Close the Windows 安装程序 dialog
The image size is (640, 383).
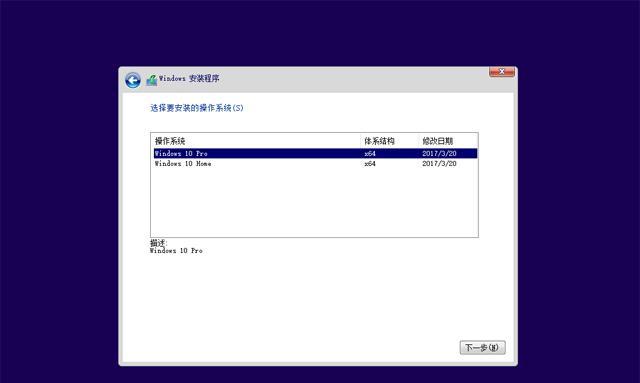point(502,72)
